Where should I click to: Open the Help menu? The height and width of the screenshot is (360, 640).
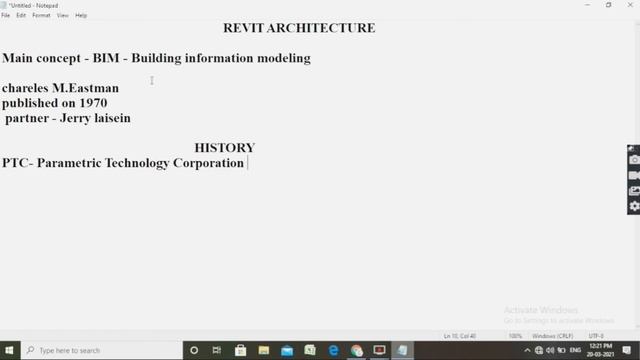[81, 16]
